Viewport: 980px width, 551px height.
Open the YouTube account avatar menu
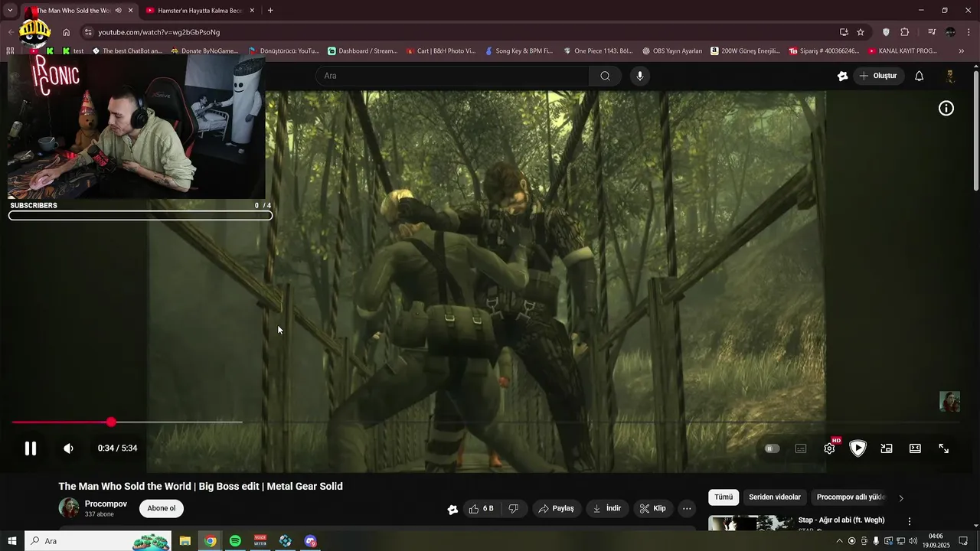(950, 76)
